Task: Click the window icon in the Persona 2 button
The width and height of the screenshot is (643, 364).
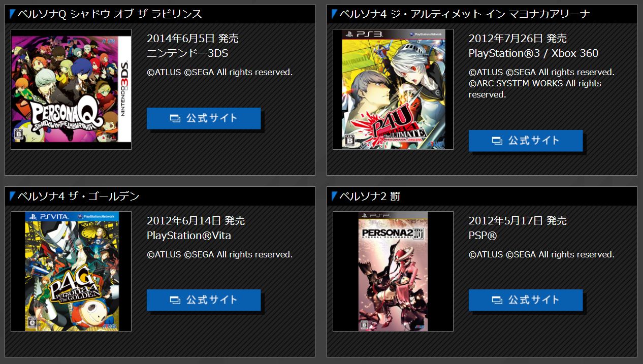Action: tap(497, 300)
